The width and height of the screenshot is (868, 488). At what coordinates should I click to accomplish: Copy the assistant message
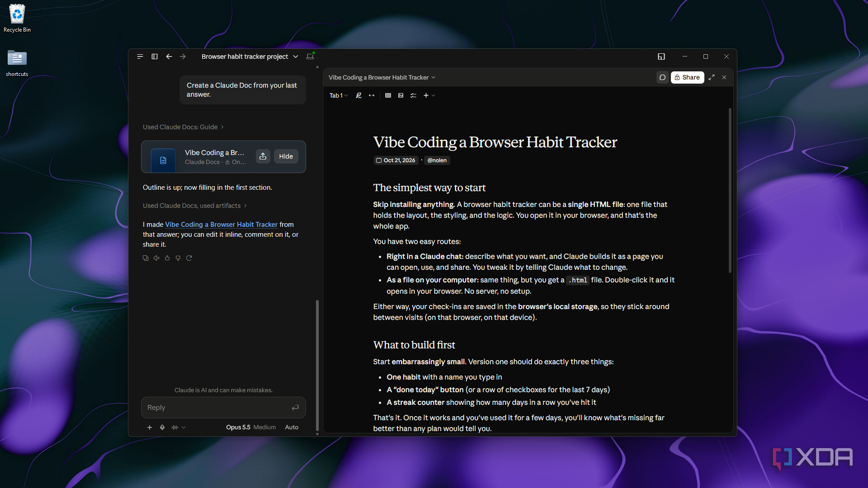[146, 258]
